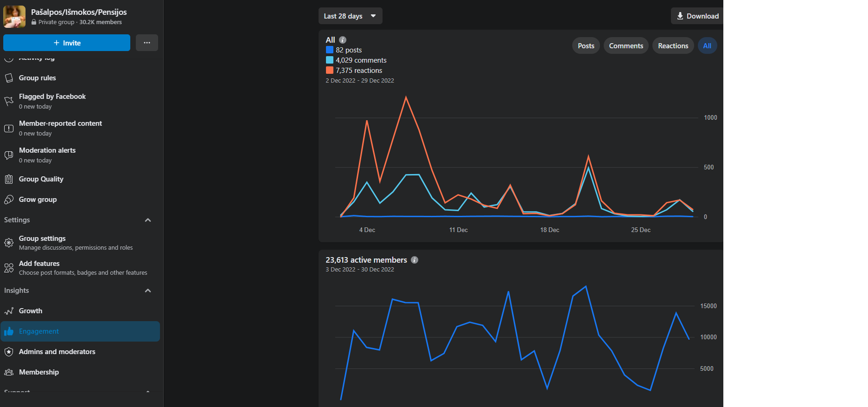Collapse the Insights section
Screen dimensions: 868x407
pos(148,291)
